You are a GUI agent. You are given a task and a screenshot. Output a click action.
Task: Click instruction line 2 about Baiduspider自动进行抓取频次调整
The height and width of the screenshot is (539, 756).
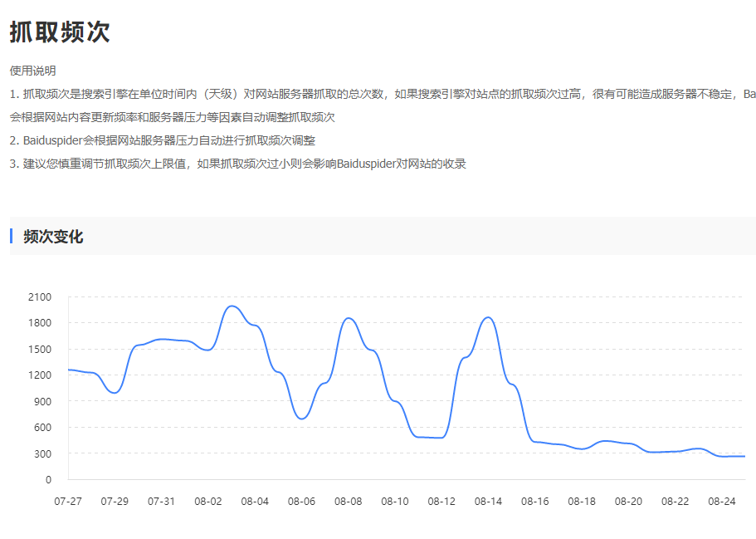click(x=163, y=140)
